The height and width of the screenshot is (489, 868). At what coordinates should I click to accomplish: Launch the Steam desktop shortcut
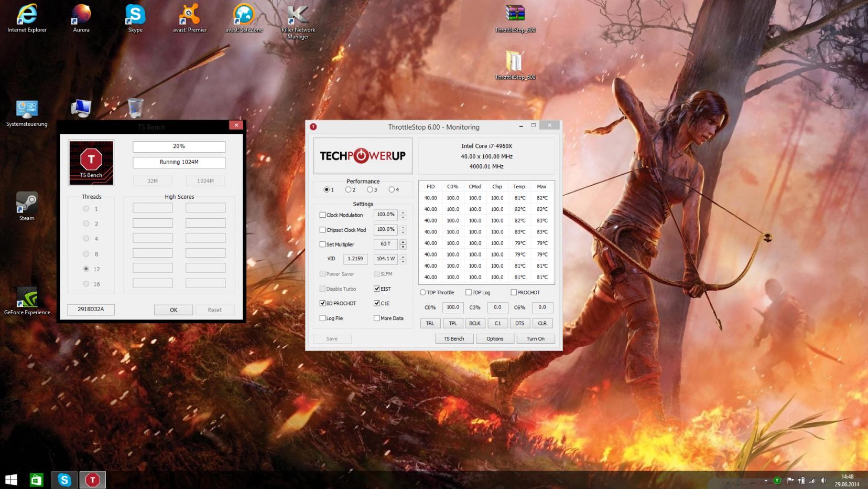click(27, 206)
